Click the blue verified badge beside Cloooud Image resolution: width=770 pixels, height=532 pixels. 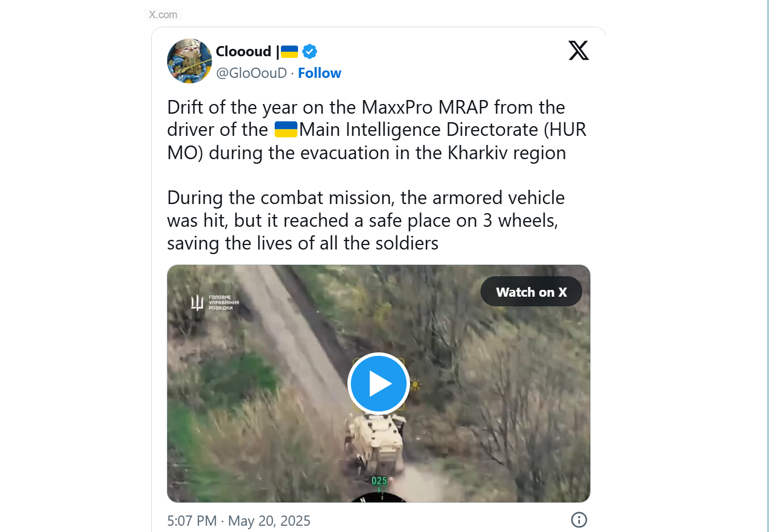click(309, 52)
